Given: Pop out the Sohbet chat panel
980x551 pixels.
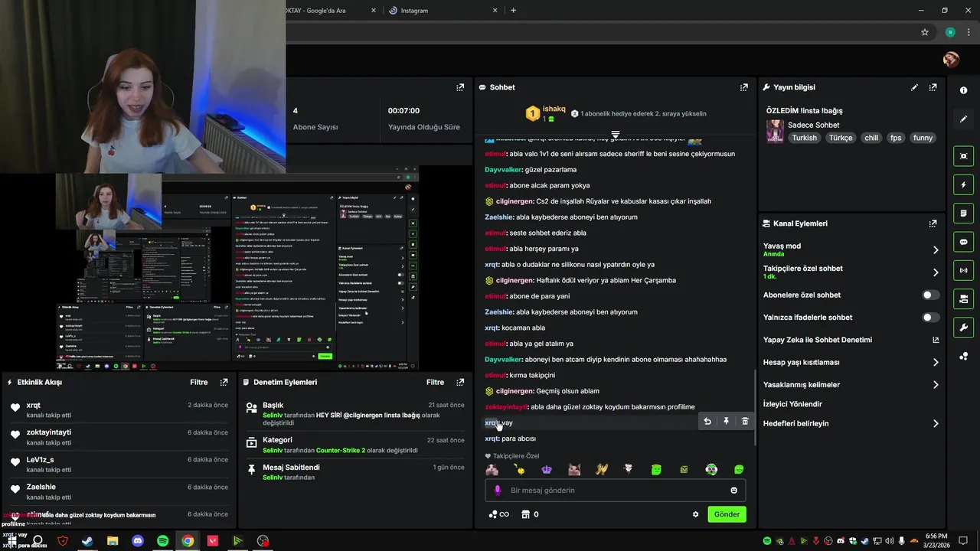Looking at the screenshot, I should point(743,87).
